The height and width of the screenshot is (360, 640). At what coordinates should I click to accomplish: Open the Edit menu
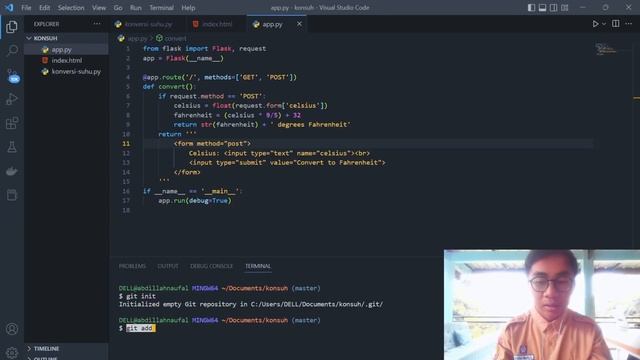tap(44, 7)
